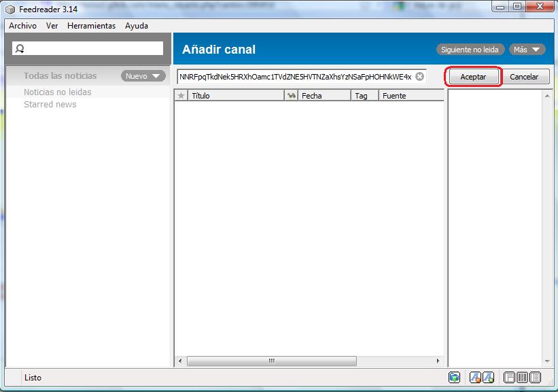This screenshot has height=392, width=558.
Task: Open the Nuevo dropdown
Action: (x=143, y=76)
